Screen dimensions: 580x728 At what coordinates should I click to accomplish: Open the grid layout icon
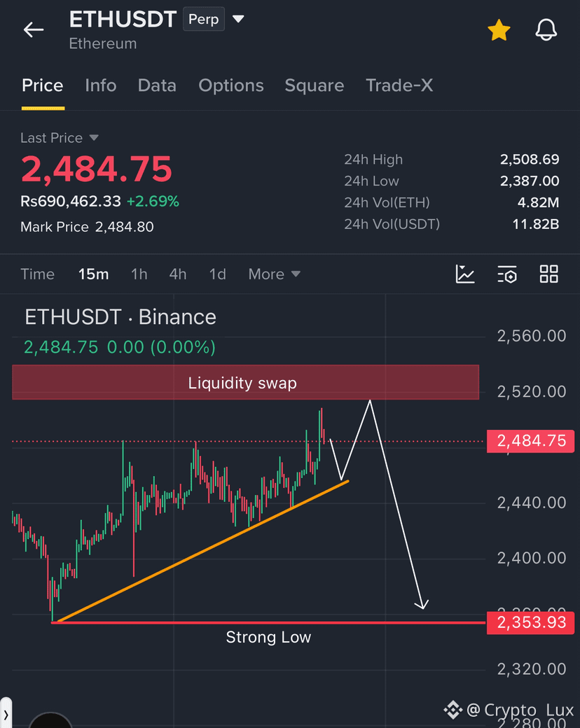(x=549, y=274)
